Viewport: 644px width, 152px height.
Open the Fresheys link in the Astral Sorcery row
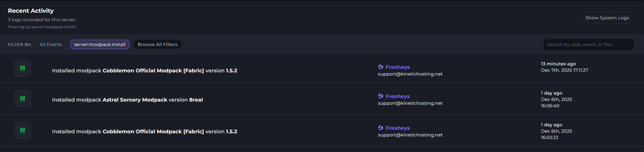pos(398,96)
